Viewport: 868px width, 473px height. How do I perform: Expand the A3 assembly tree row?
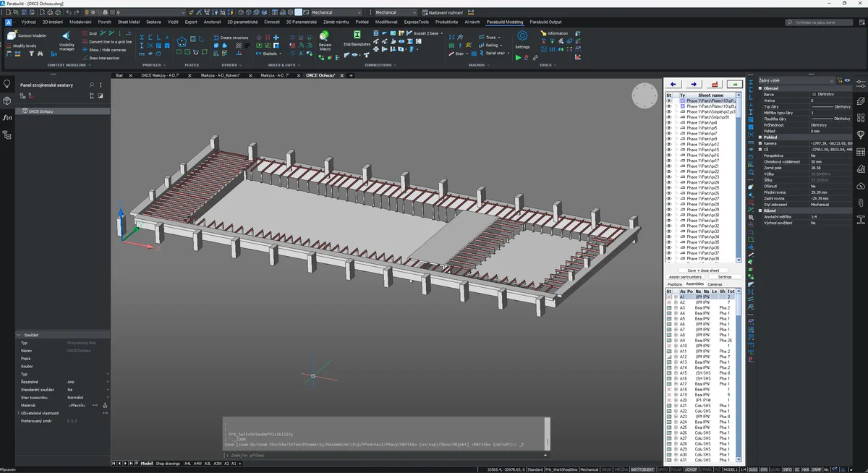tap(676, 308)
